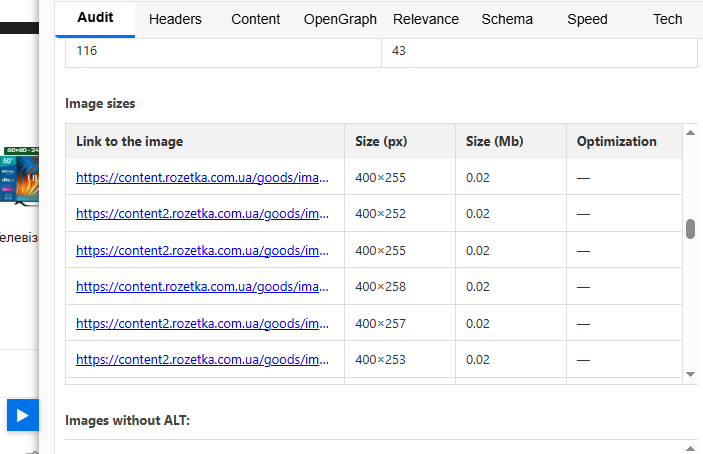The height and width of the screenshot is (454, 703).
Task: Open the 400×255 content.rozetka image link
Action: point(202,177)
